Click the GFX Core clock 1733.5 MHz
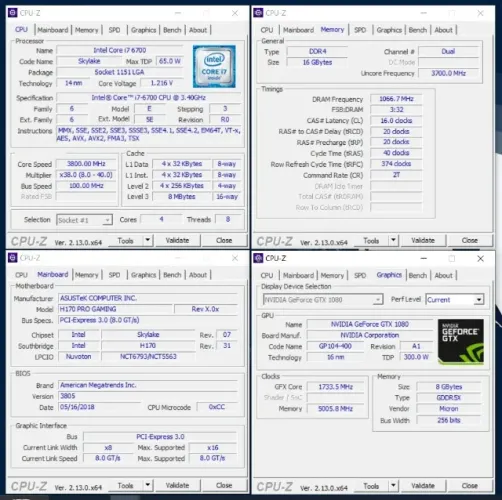The image size is (502, 500). coord(335,387)
